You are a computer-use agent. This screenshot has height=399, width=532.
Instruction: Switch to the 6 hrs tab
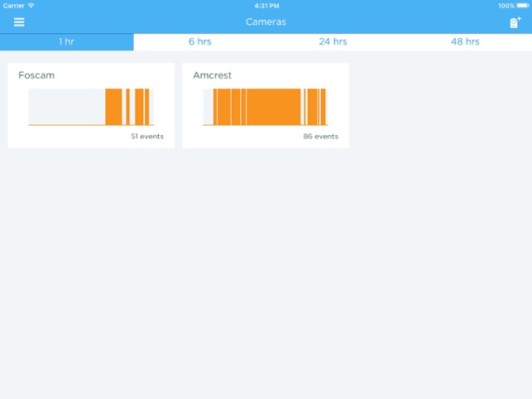click(200, 41)
